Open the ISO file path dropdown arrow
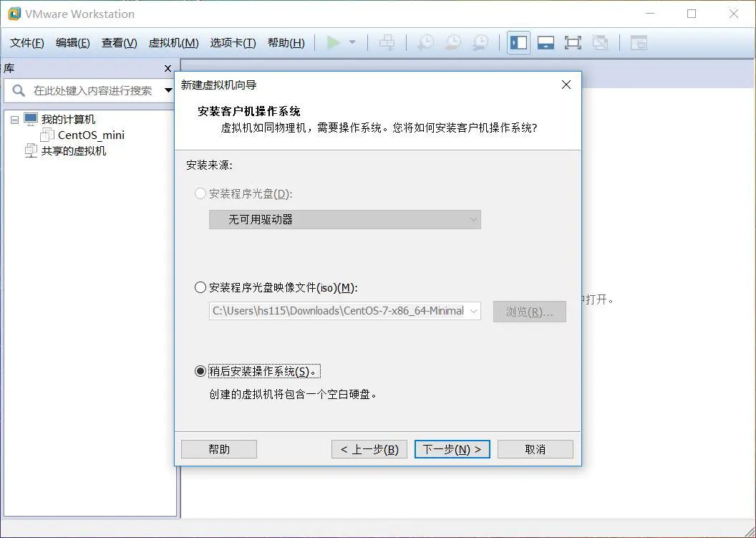756x538 pixels. pos(473,311)
